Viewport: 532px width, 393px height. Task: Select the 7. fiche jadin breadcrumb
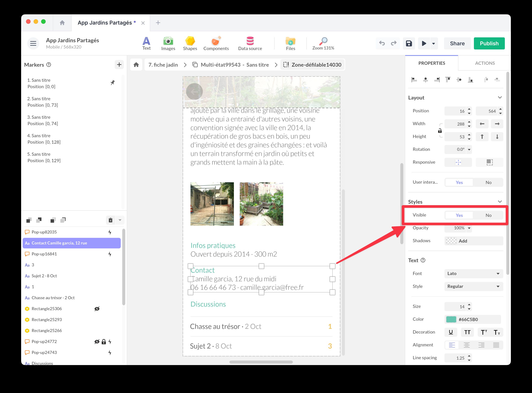[163, 65]
